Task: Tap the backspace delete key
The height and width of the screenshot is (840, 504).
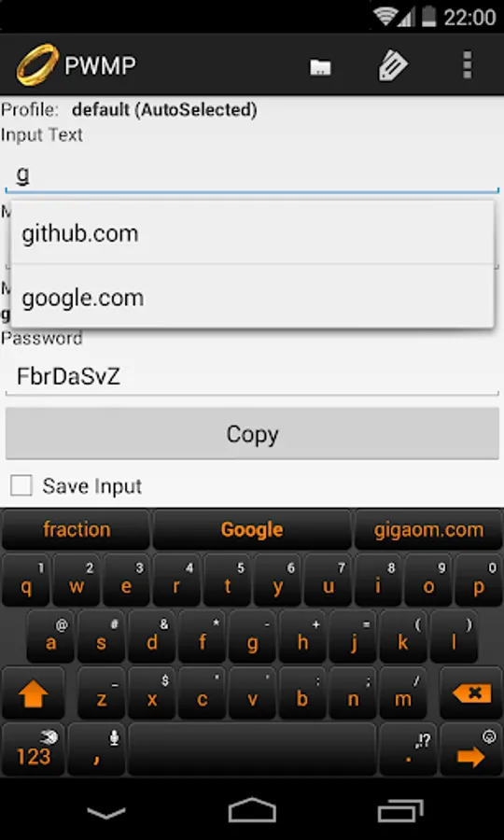Action: [x=471, y=693]
